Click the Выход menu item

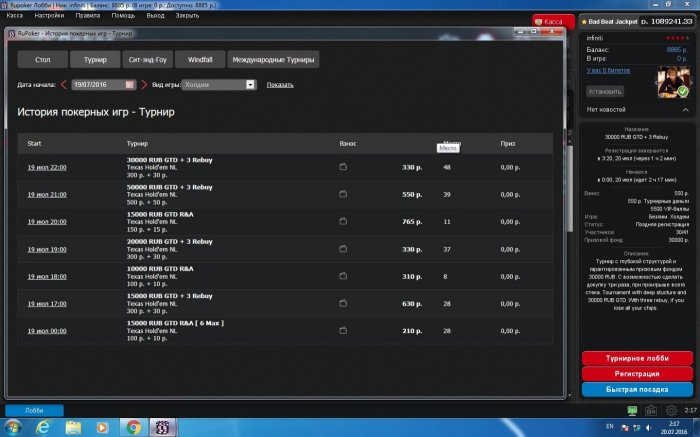(x=155, y=16)
